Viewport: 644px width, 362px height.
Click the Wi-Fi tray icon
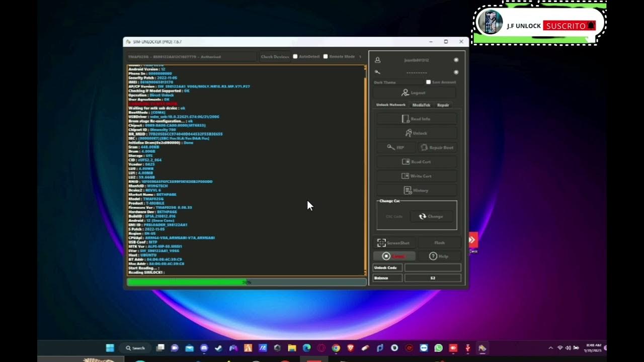[560, 348]
